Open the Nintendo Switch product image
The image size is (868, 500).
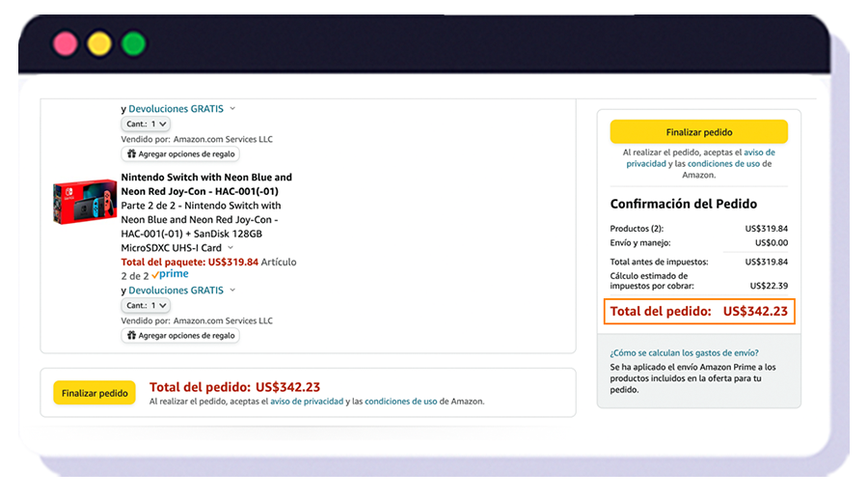pyautogui.click(x=84, y=202)
